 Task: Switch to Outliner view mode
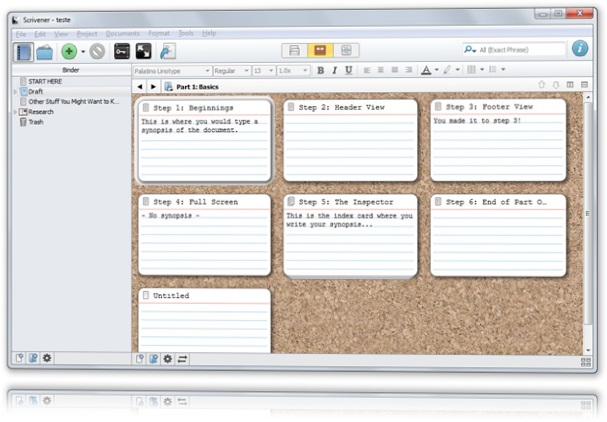[x=346, y=50]
